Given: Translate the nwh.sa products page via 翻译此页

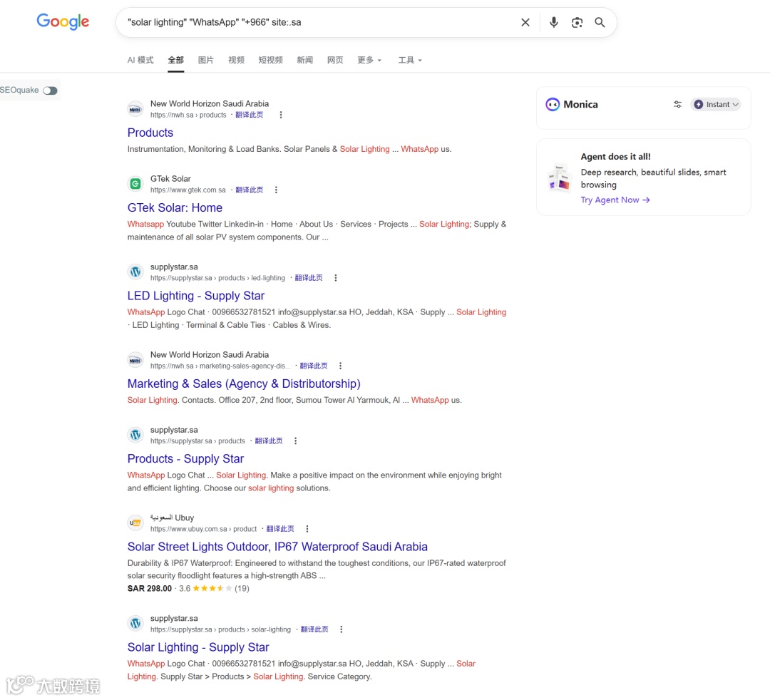Looking at the screenshot, I should 250,115.
